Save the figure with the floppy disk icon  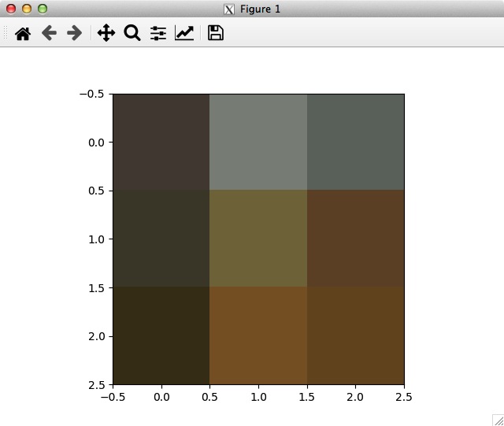(x=215, y=34)
